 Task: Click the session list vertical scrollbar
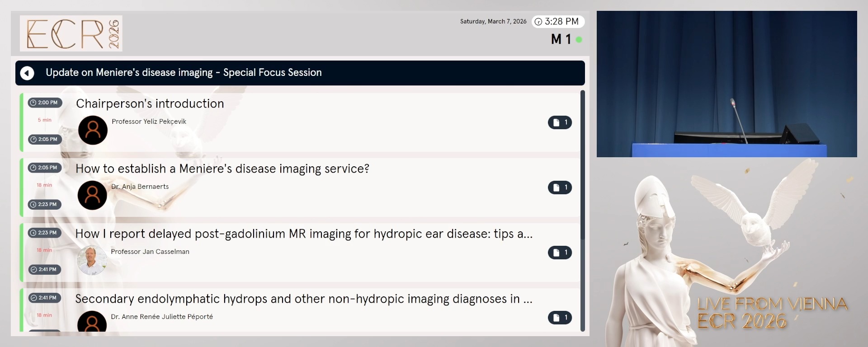click(583, 211)
